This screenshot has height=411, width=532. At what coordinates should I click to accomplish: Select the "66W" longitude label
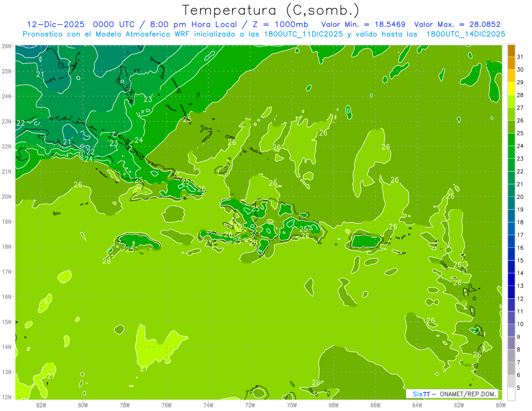pyautogui.click(x=376, y=405)
